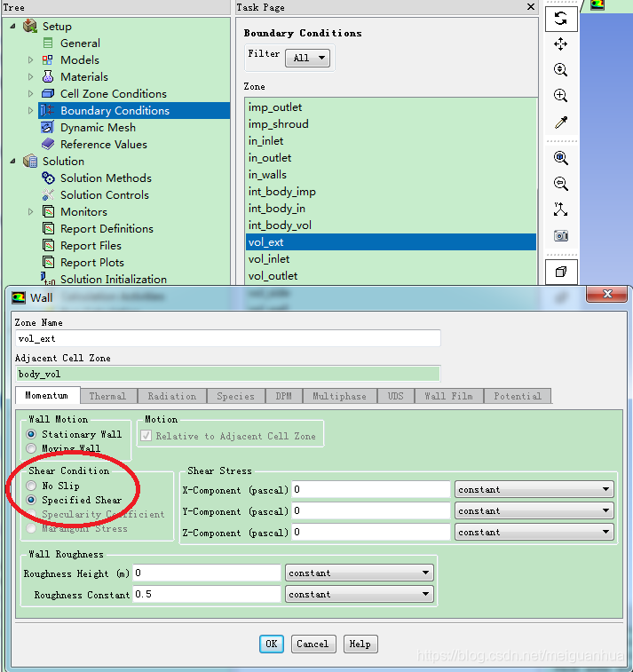The height and width of the screenshot is (672, 633).
Task: Select the Stationary Wall radio button
Action: point(31,434)
